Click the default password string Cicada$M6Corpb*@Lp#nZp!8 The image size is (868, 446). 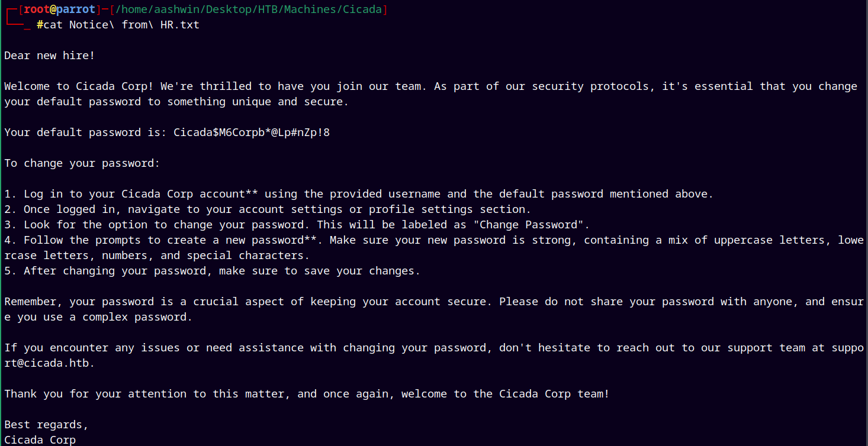[252, 132]
